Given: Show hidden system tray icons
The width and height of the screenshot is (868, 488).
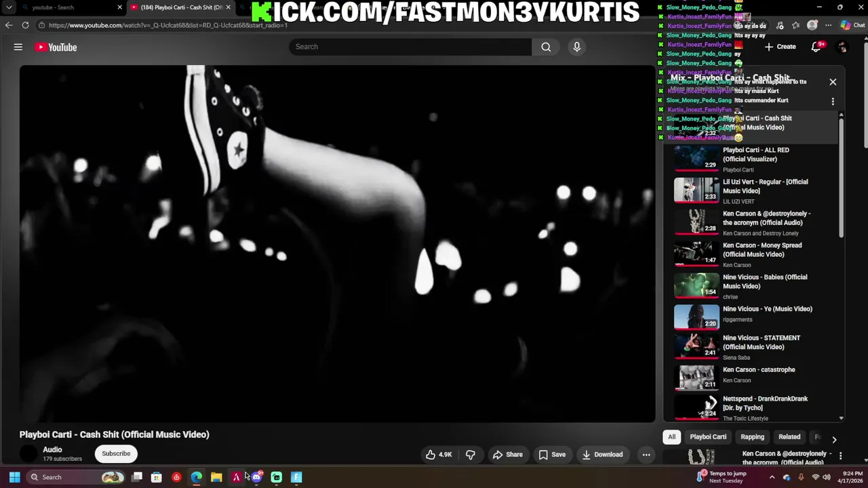Looking at the screenshot, I should click(772, 477).
